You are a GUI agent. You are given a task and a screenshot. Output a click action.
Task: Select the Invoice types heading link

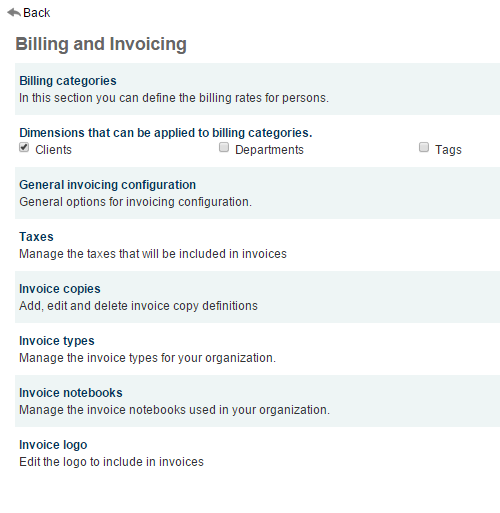[57, 341]
